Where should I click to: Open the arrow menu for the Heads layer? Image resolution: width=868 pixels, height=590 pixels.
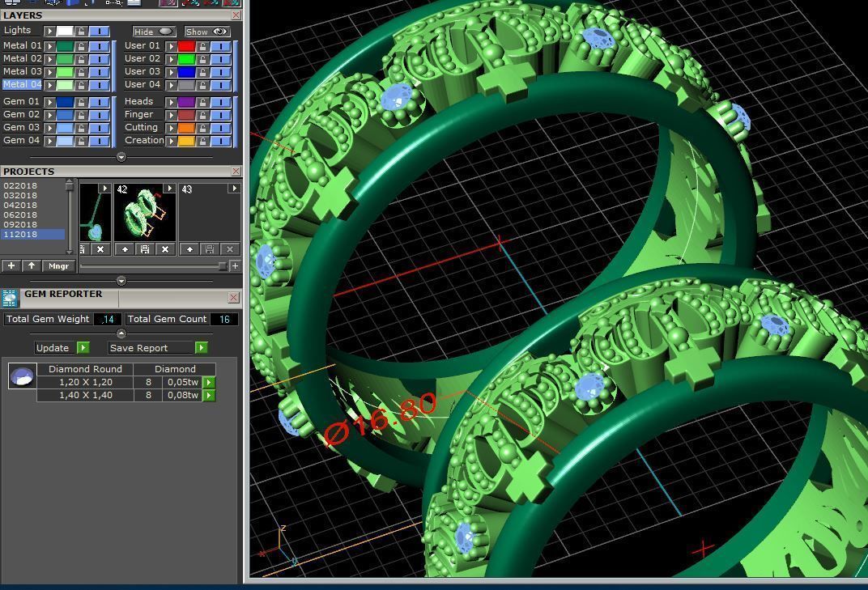[x=171, y=102]
